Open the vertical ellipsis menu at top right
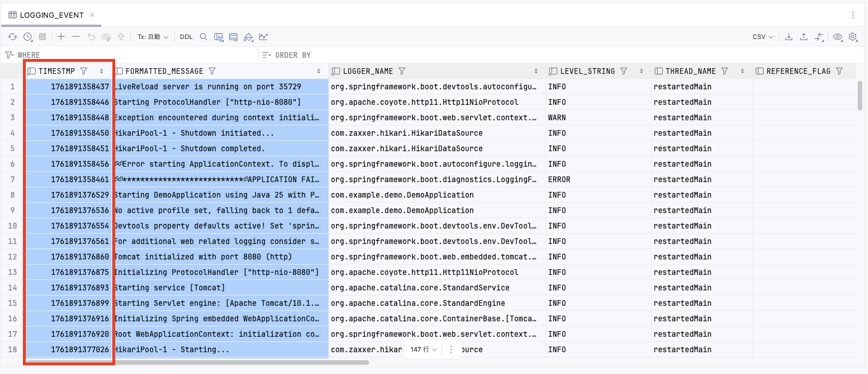 853,15
